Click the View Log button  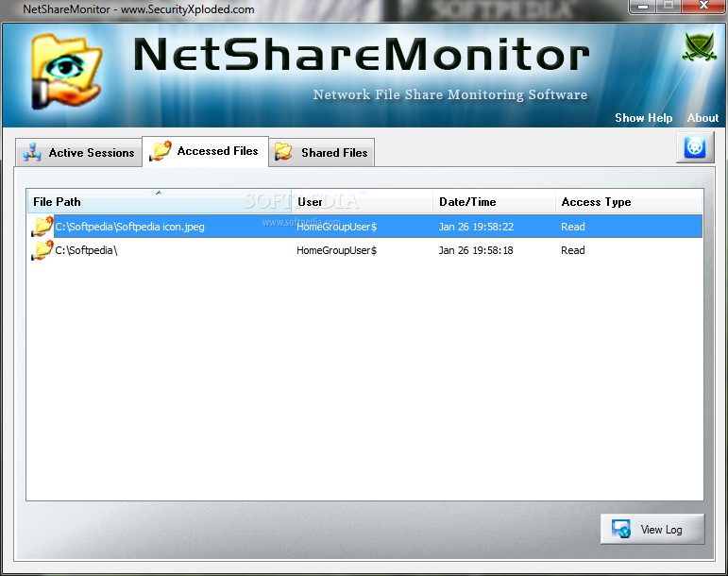(x=652, y=529)
